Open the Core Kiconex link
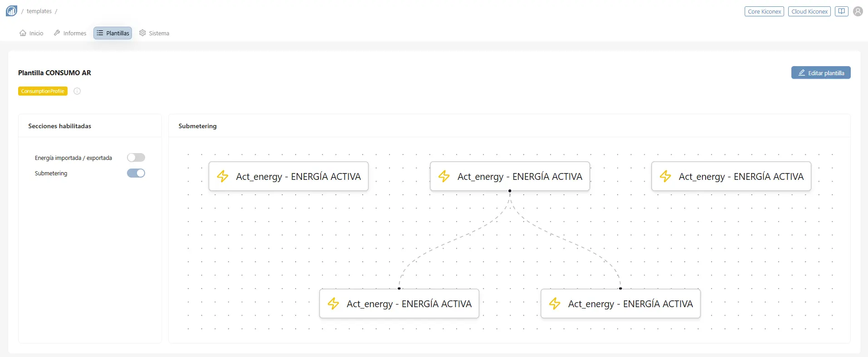 [764, 11]
